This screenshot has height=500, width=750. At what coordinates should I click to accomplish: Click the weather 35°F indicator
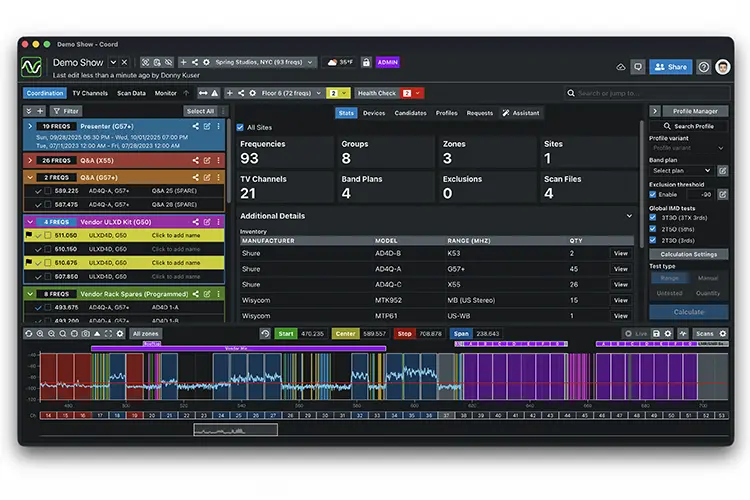point(340,62)
